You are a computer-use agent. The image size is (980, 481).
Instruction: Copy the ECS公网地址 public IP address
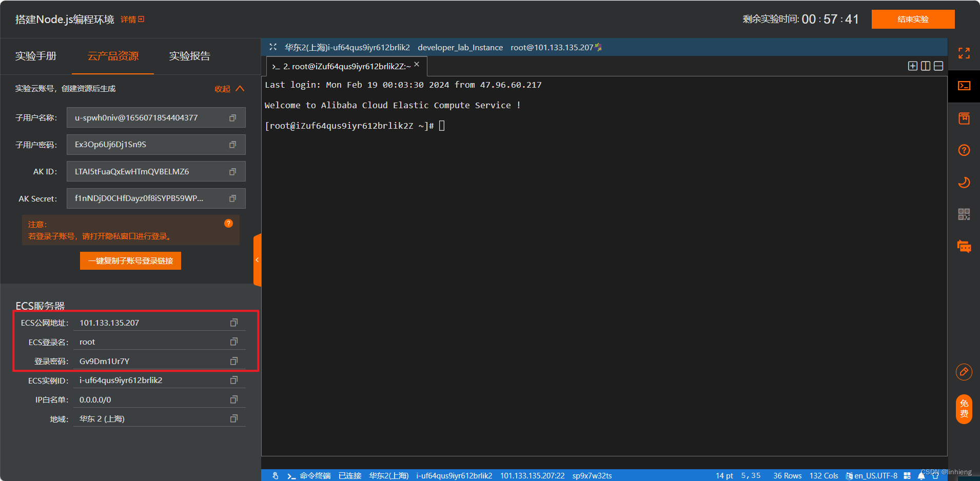coord(234,323)
